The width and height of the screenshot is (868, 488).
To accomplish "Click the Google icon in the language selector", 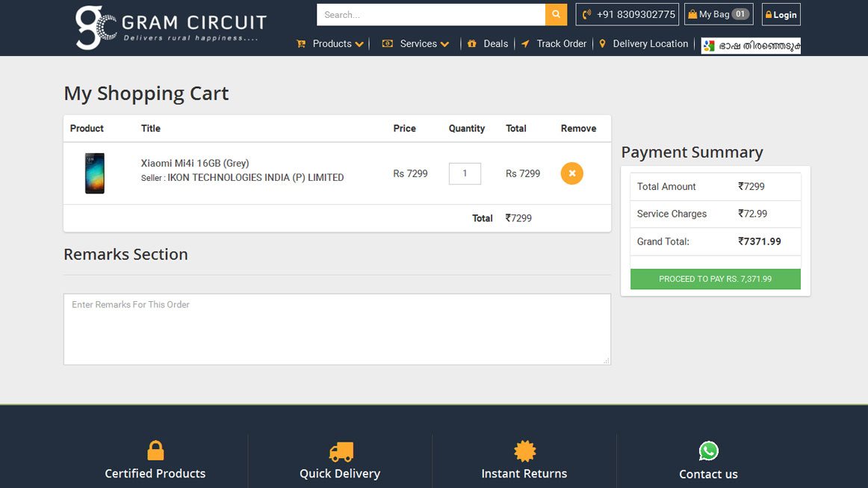I will (709, 46).
